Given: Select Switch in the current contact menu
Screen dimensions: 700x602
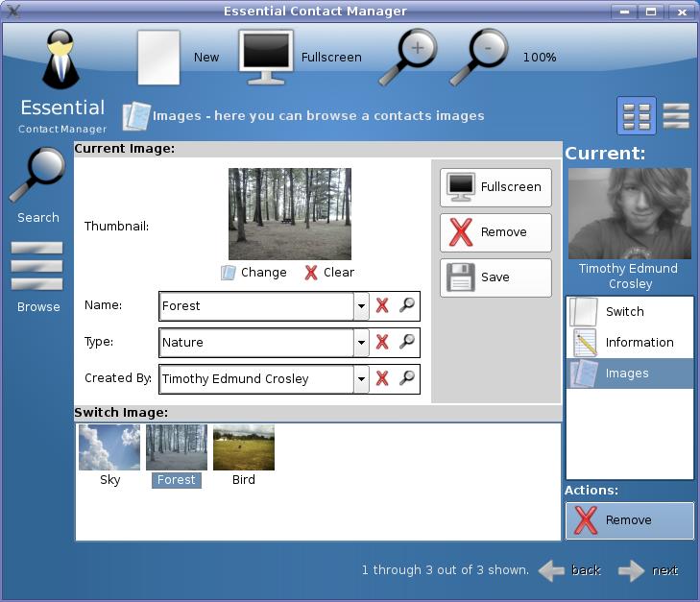Looking at the screenshot, I should [630, 311].
